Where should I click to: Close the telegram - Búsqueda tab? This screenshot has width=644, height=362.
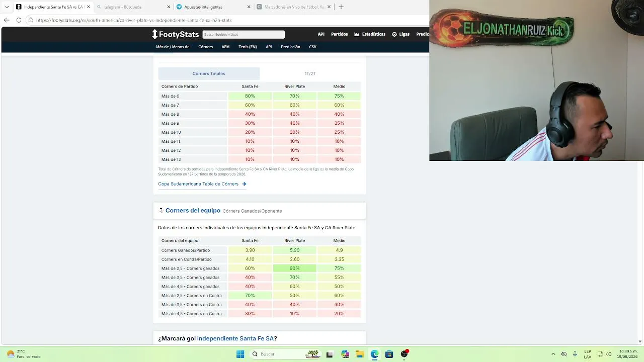point(169,7)
